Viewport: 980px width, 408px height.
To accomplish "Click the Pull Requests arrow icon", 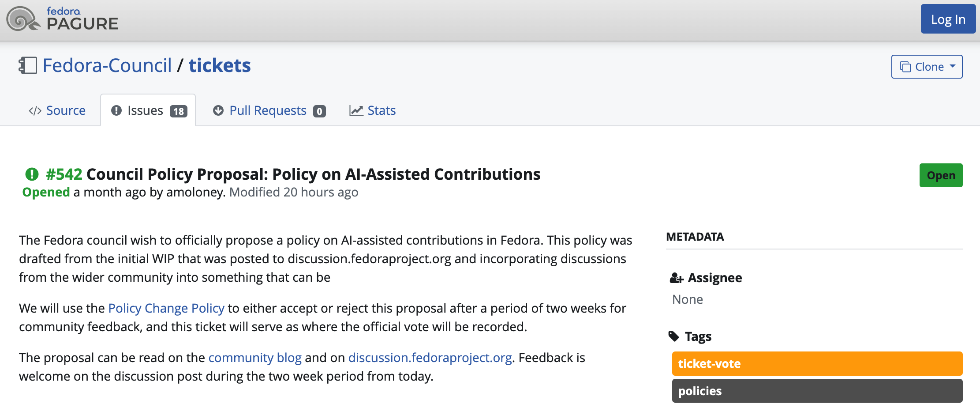I will (218, 110).
